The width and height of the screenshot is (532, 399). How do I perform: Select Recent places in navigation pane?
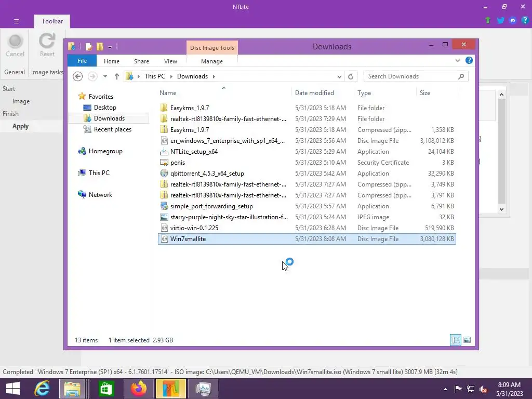(x=112, y=129)
